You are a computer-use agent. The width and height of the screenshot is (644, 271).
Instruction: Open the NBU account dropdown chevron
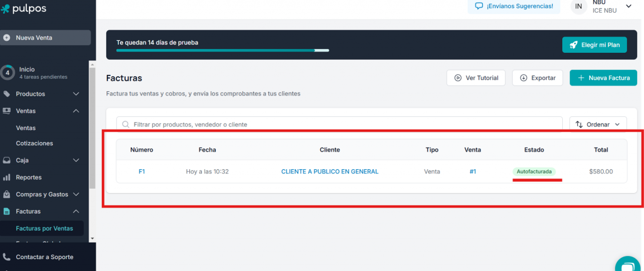pos(628,6)
